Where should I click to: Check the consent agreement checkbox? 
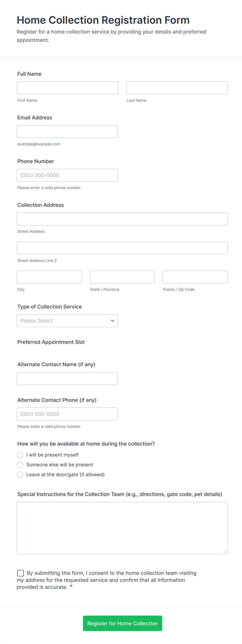click(21, 573)
